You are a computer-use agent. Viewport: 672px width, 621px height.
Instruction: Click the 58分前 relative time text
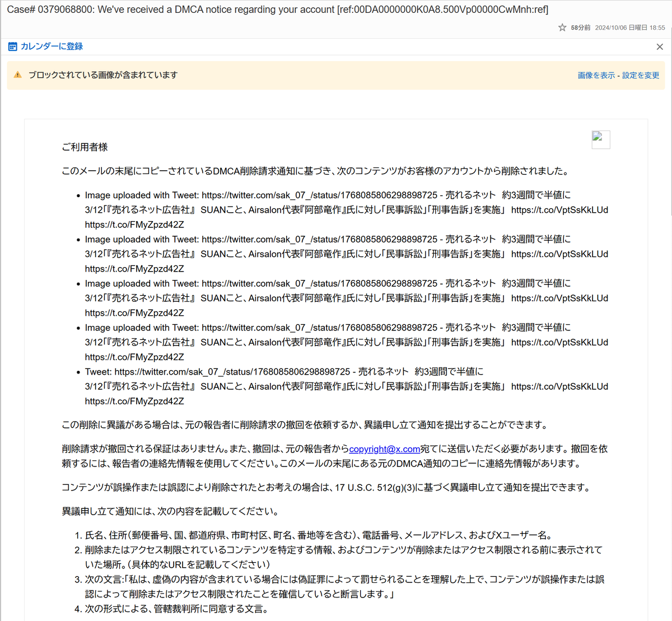pos(581,27)
